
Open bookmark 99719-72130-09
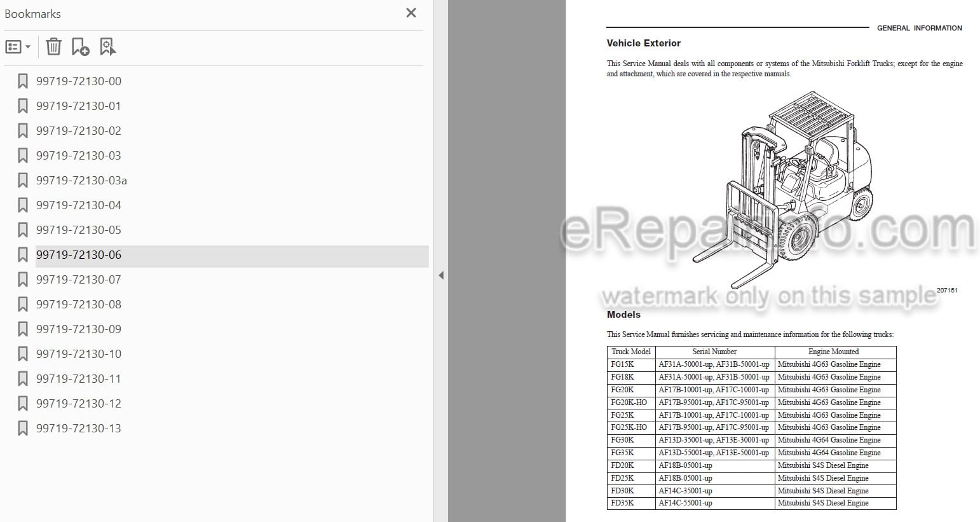[x=79, y=329]
